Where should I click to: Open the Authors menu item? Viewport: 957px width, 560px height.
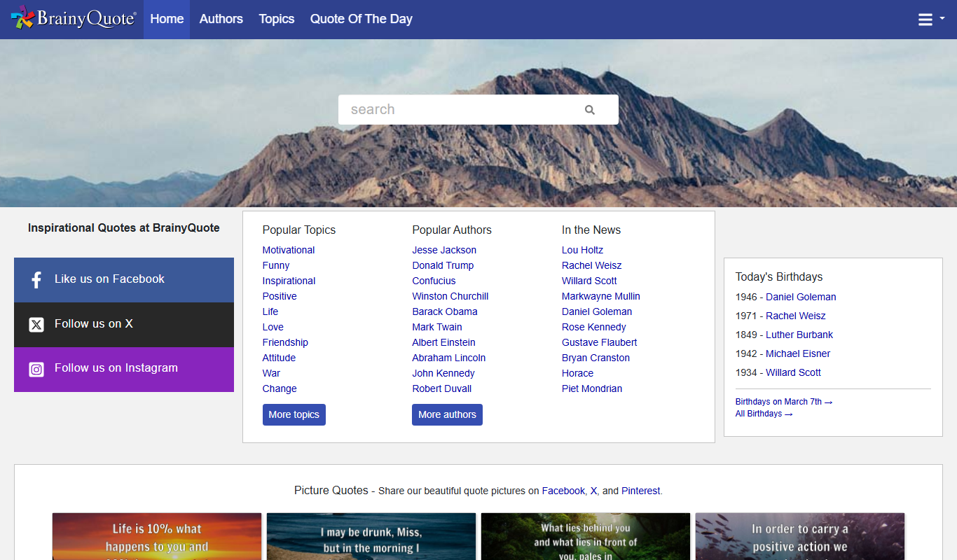pyautogui.click(x=221, y=19)
